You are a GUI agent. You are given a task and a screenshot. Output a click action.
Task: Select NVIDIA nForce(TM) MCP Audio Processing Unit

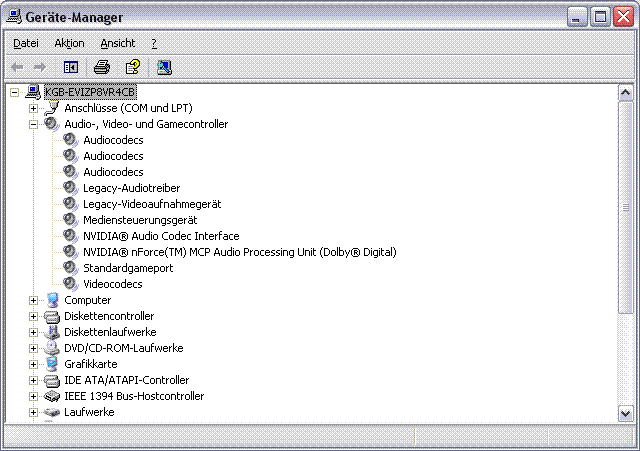click(240, 252)
